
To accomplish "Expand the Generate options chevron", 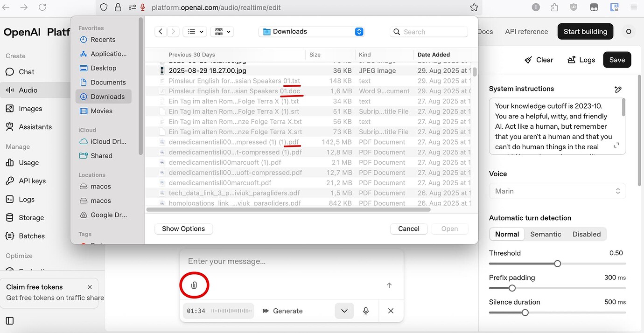I will (x=344, y=311).
